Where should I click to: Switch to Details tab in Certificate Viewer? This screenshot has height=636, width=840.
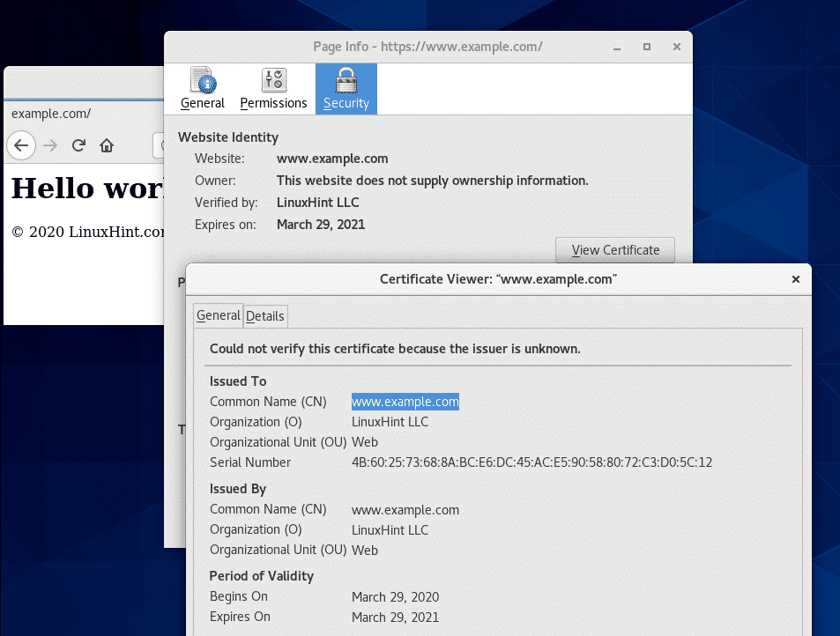tap(265, 316)
